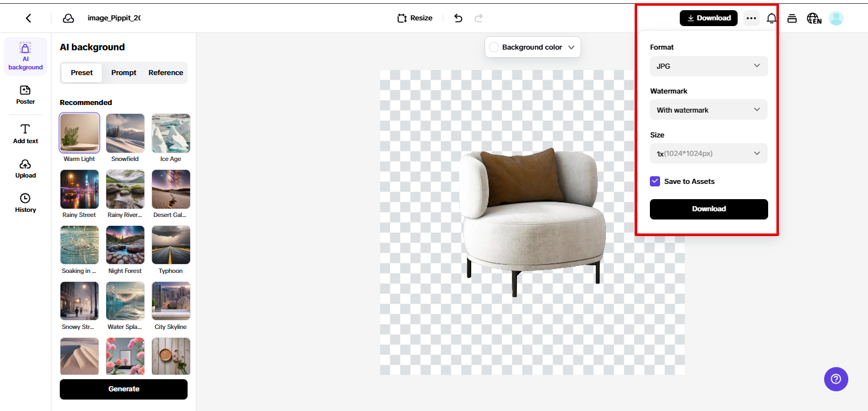Click the Resize tool in top bar
This screenshot has width=868, height=411.
(x=415, y=18)
